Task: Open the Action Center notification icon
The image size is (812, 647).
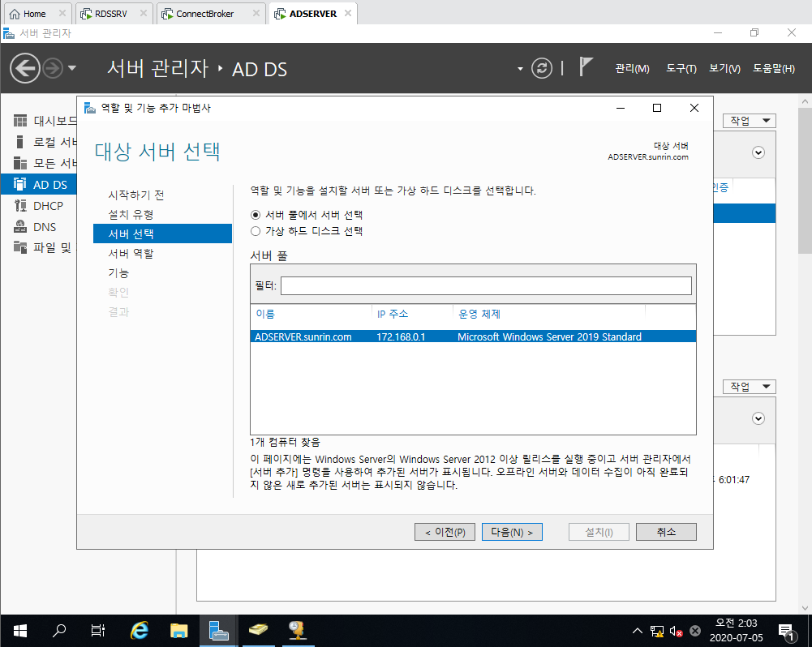Action: [x=787, y=631]
